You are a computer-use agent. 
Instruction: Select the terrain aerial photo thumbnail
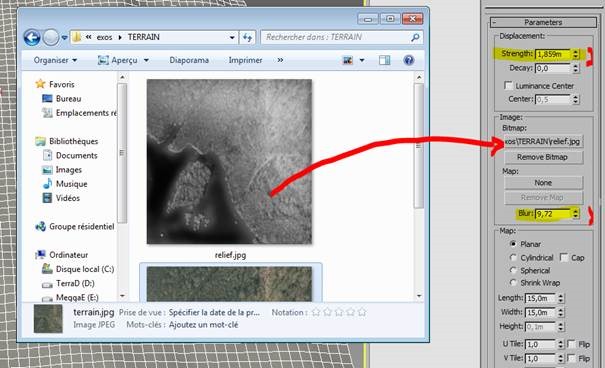coord(230,284)
